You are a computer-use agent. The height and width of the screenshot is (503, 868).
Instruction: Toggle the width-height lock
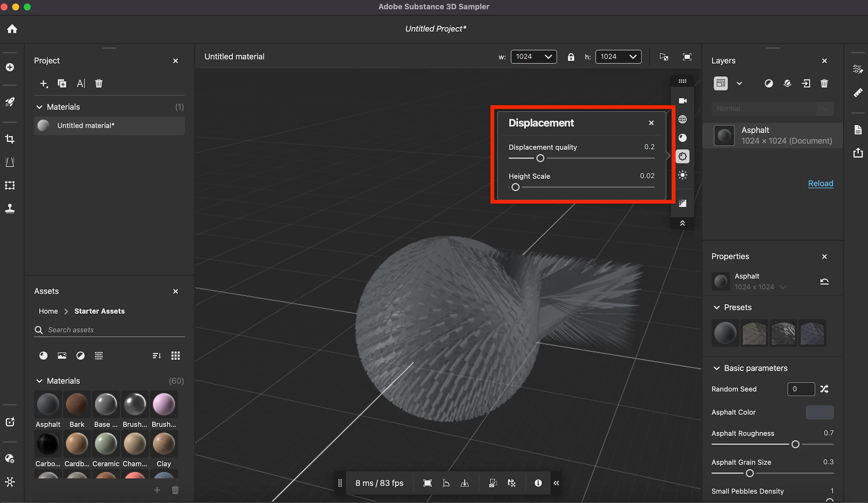pyautogui.click(x=571, y=57)
